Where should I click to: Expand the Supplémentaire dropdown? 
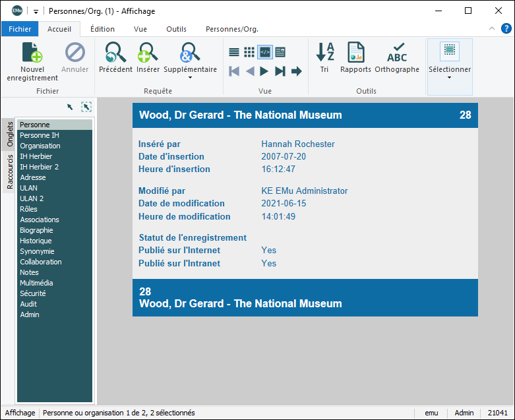[x=190, y=78]
